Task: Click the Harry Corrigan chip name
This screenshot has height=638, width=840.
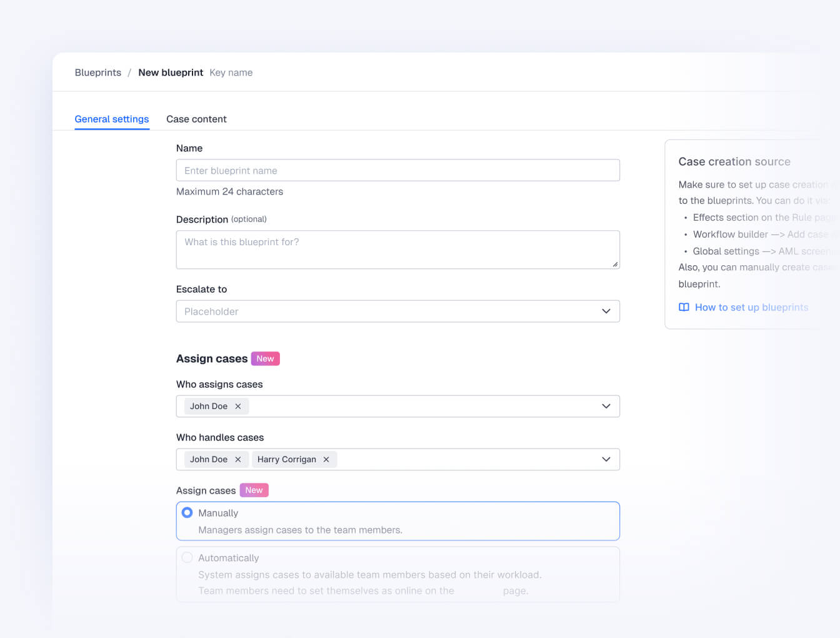Action: click(x=287, y=460)
